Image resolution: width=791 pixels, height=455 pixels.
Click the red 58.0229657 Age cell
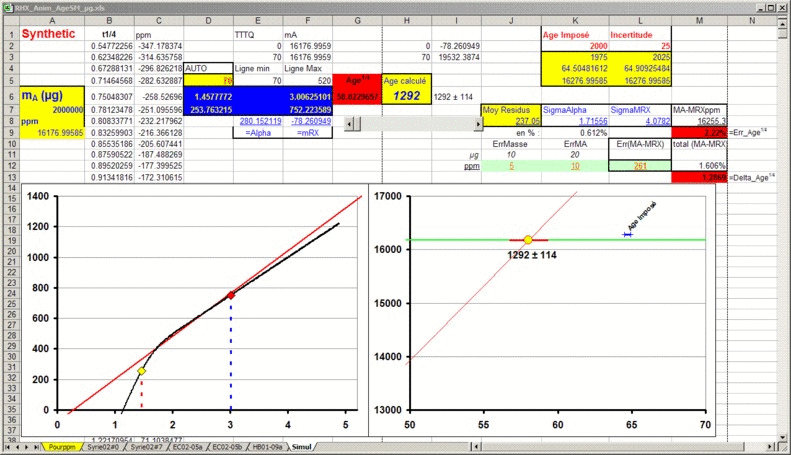(357, 96)
